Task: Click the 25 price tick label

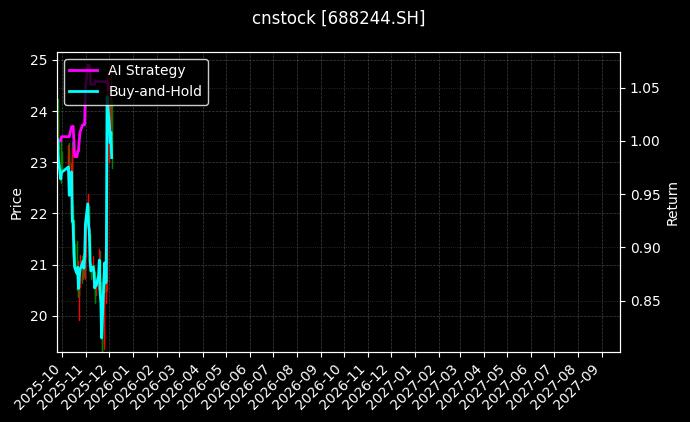Action: pyautogui.click(x=39, y=60)
